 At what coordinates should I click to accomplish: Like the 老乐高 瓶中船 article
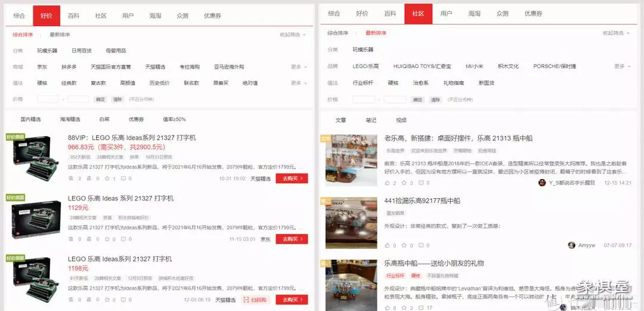click(x=388, y=183)
